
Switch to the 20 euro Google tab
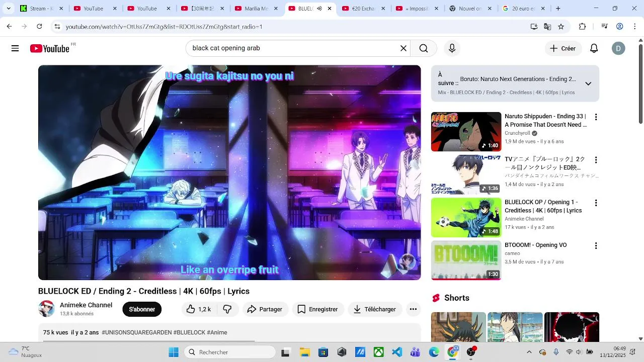[x=524, y=9]
